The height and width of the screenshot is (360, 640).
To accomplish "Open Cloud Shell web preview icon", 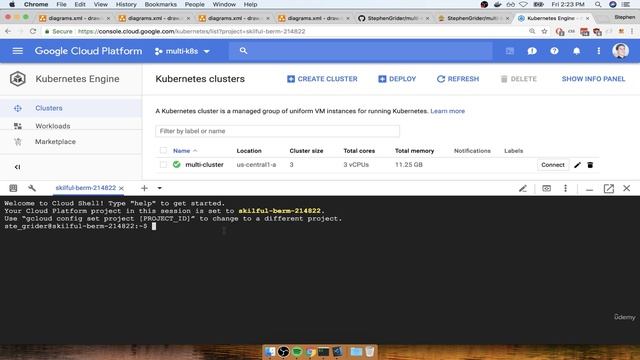I will pos(547,188).
